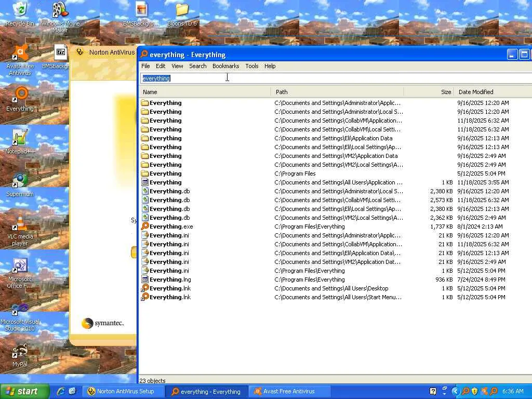Click the '1,737 KB' size cell
Viewport: 532px width, 399px height.
pos(442,227)
